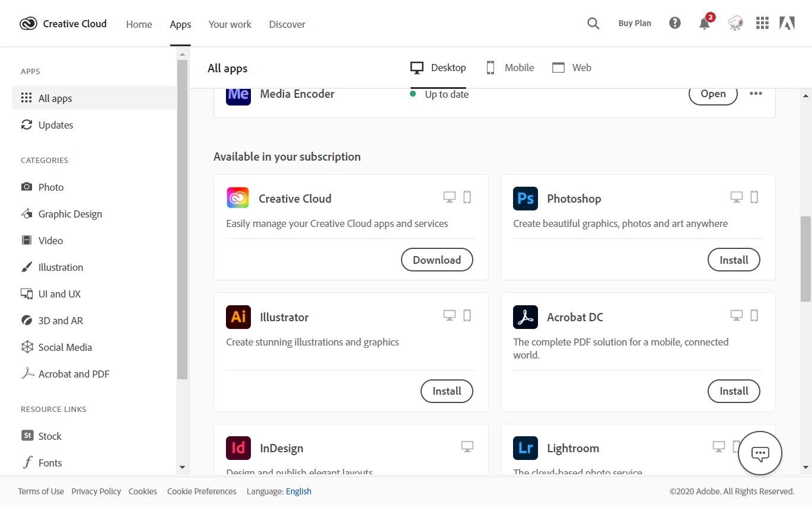Install Photoshop
Image resolution: width=812 pixels, height=505 pixels.
[x=734, y=260]
